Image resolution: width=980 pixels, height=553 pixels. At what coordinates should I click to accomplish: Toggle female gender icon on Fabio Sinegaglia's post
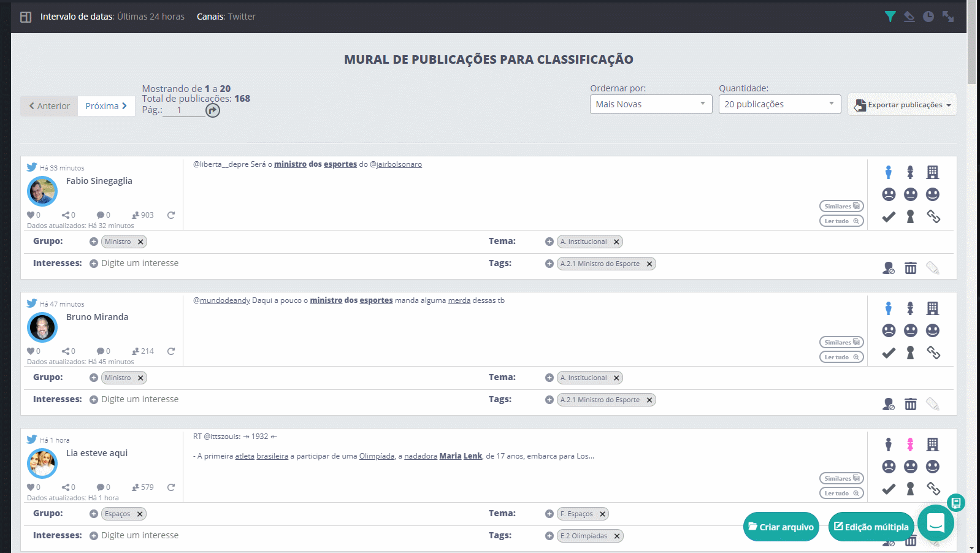click(x=911, y=172)
